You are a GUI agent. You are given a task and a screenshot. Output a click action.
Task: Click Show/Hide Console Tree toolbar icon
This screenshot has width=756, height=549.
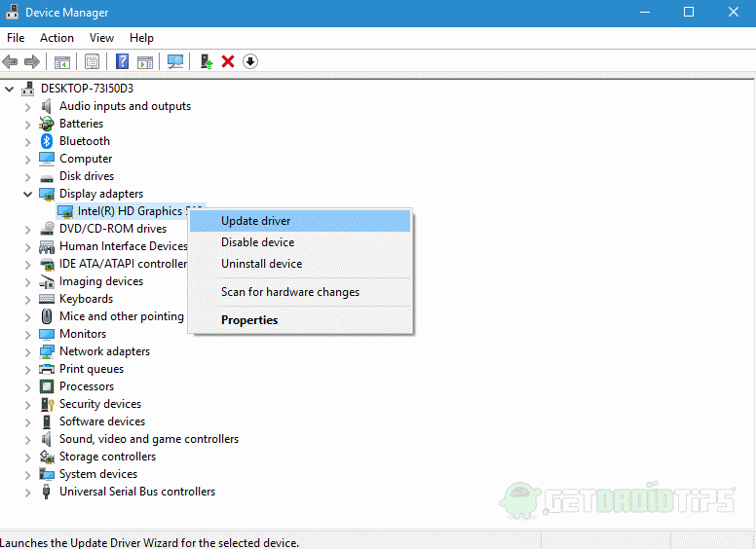click(61, 61)
